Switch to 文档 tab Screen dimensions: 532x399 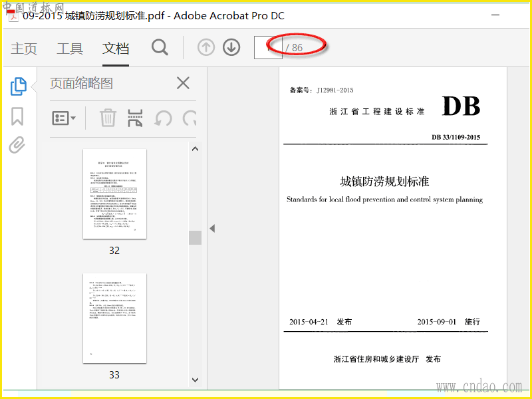(116, 49)
